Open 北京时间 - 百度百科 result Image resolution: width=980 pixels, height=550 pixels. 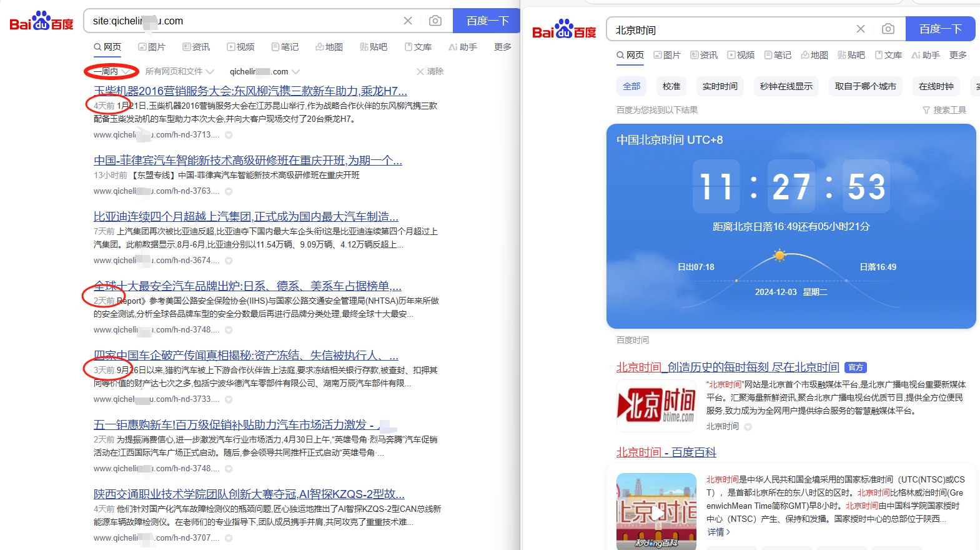tap(666, 452)
